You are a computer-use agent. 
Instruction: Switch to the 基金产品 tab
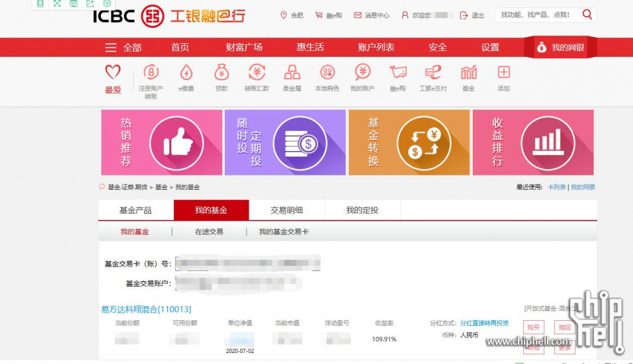pos(136,210)
